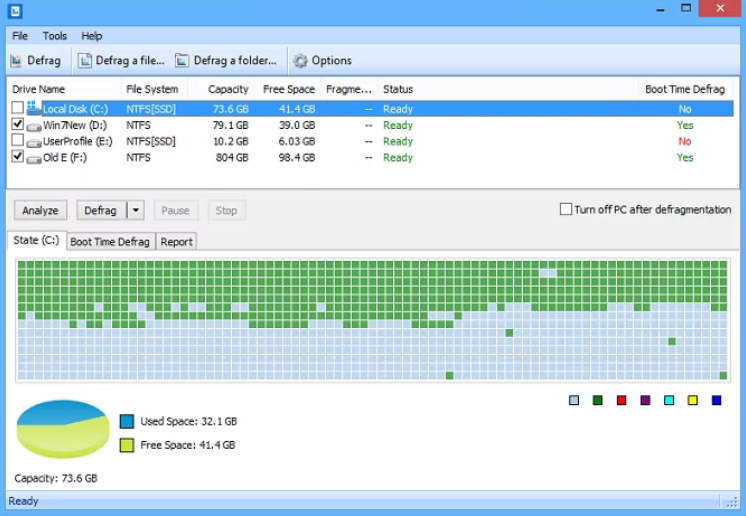Click the Analyze button
The image size is (746, 516).
click(x=40, y=211)
